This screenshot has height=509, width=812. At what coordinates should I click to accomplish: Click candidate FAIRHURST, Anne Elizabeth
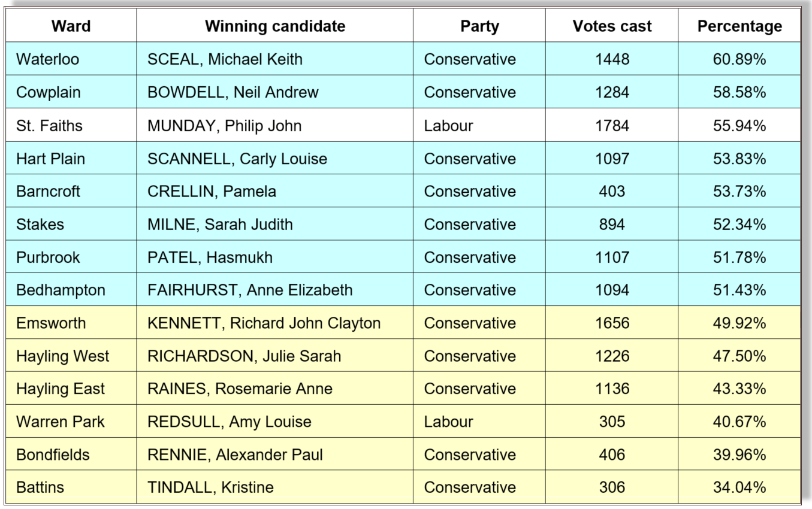(x=250, y=290)
